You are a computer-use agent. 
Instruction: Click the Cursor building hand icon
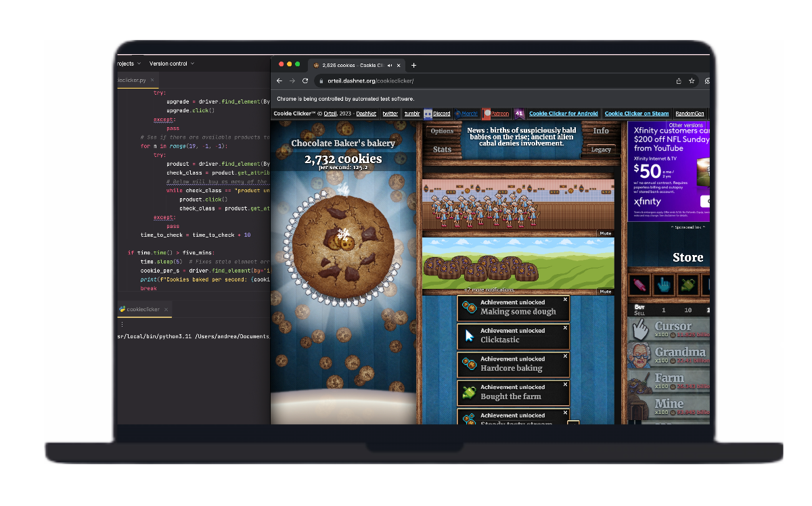(x=640, y=330)
